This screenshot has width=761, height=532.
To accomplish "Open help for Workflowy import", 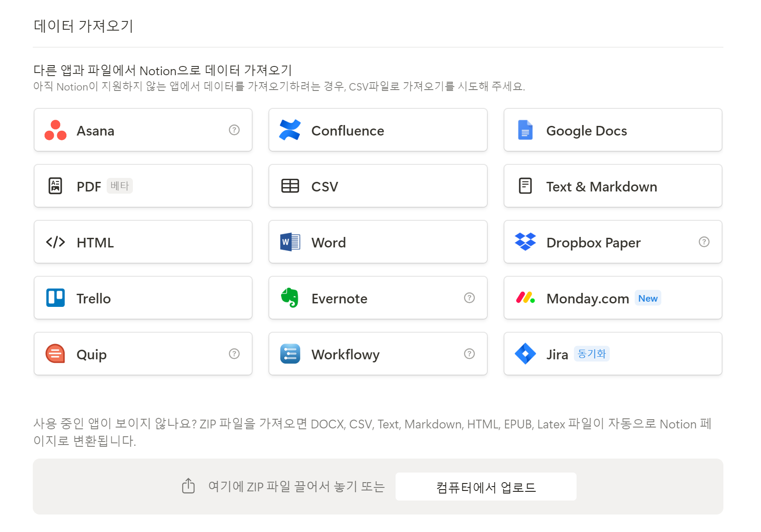I will 469,354.
